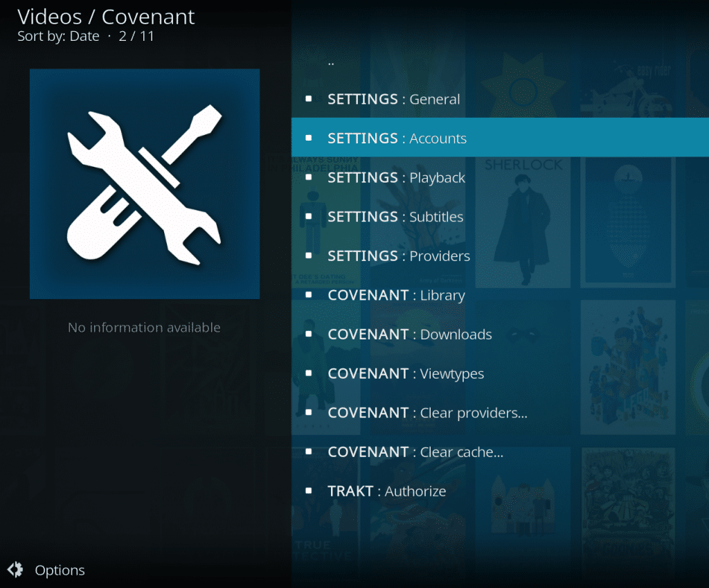Click the Options gear icon
Screen dimensions: 709x588
click(15, 570)
